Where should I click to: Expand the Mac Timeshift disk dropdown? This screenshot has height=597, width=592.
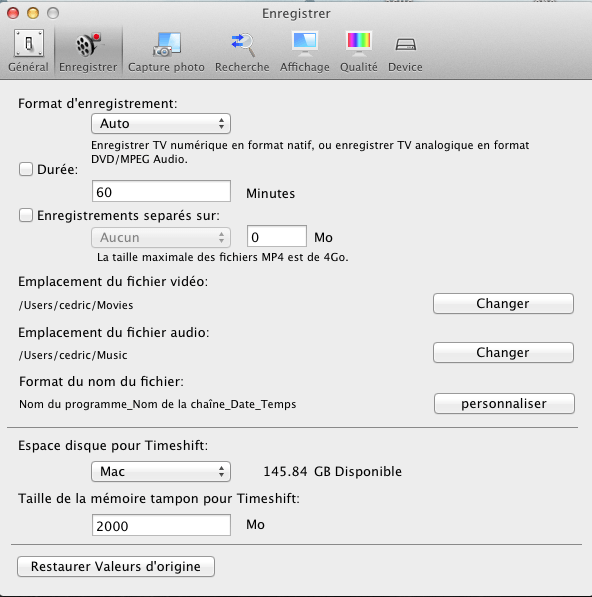[x=161, y=471]
